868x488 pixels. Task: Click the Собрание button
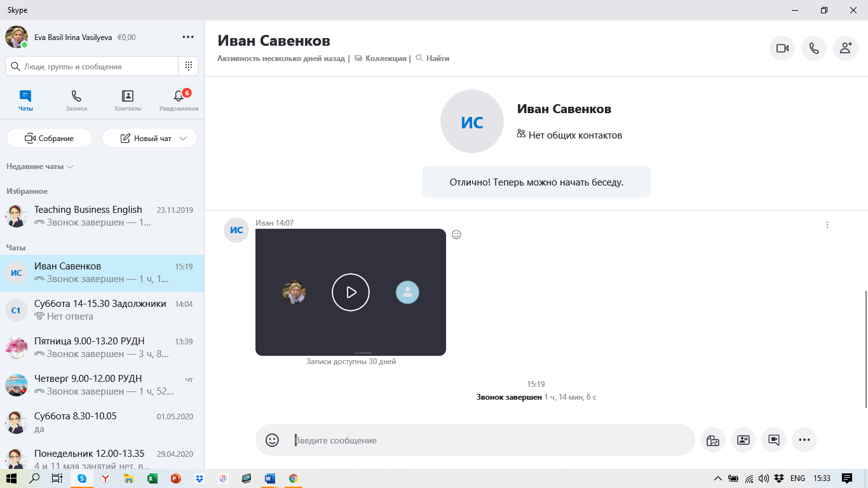(x=50, y=139)
